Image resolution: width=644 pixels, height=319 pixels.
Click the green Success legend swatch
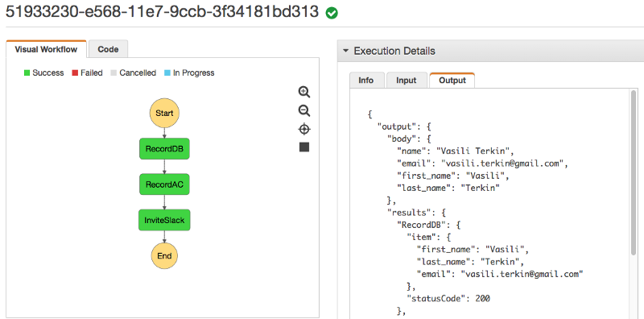coord(27,72)
